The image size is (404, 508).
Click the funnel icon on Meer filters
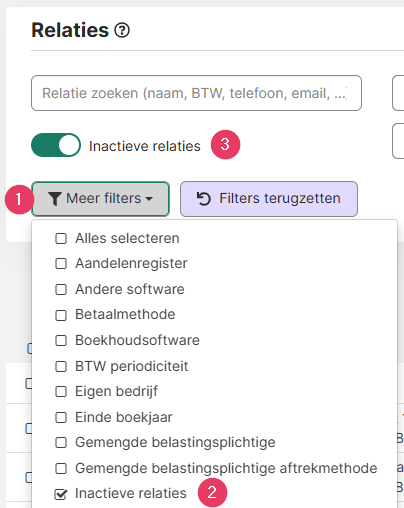[x=54, y=199]
